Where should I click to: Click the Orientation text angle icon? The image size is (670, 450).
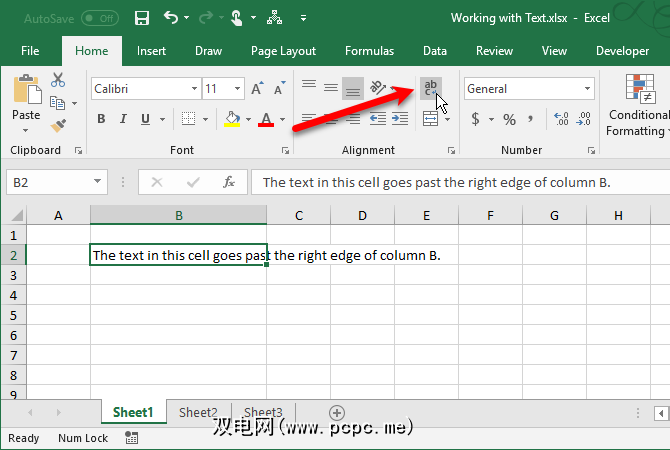[379, 89]
